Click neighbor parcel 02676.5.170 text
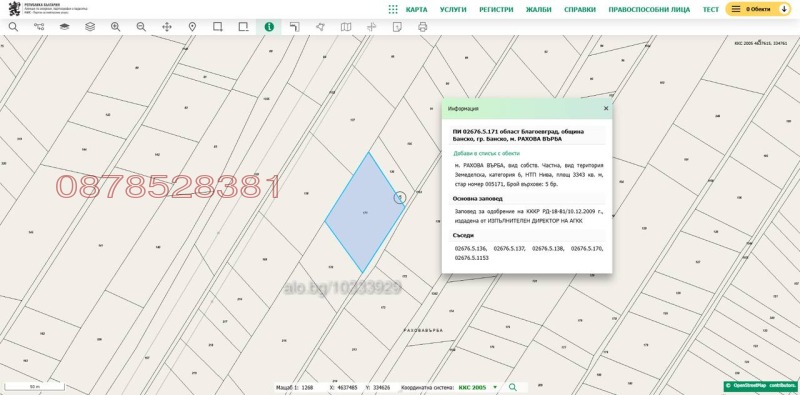800x395 pixels. pyautogui.click(x=587, y=249)
